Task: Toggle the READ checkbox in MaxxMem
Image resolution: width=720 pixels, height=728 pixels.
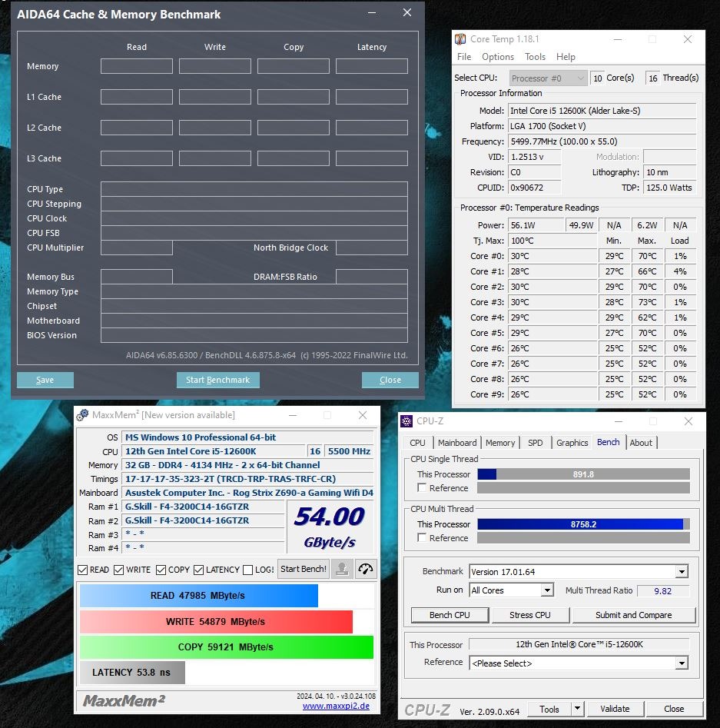Action: pos(83,570)
